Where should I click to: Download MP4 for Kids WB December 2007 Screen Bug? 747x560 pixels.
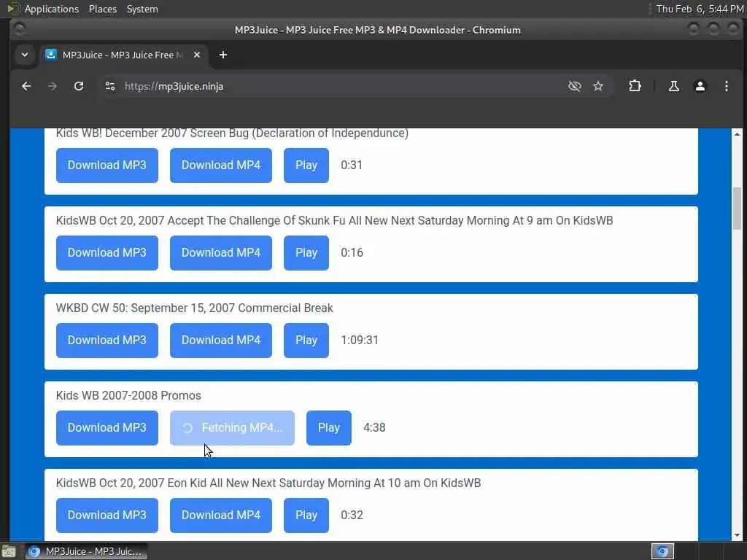point(220,166)
